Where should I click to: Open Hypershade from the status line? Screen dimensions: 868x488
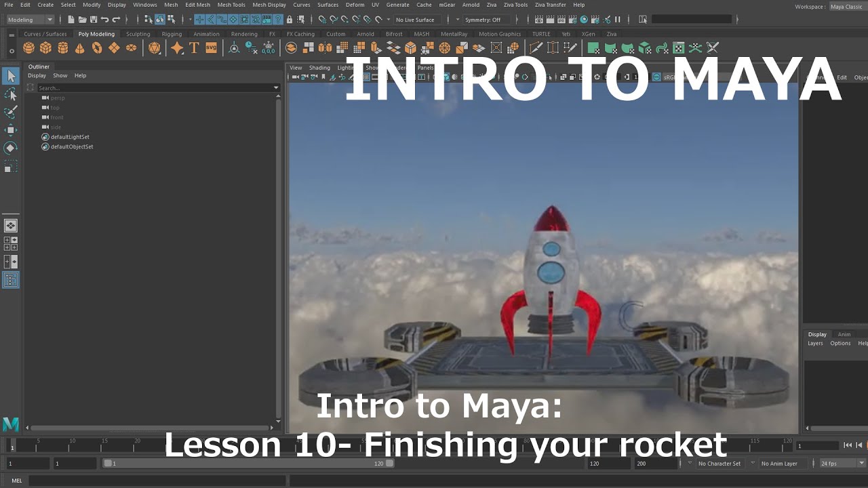[584, 20]
